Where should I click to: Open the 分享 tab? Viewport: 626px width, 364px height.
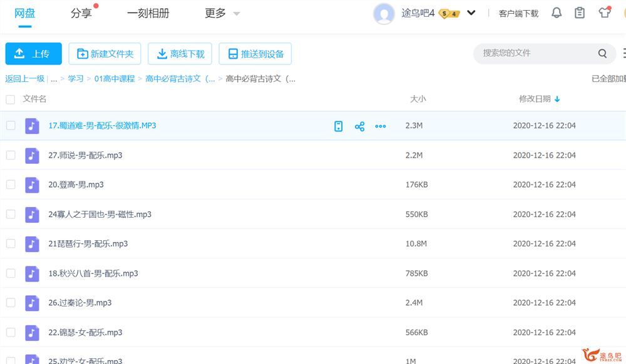click(81, 13)
